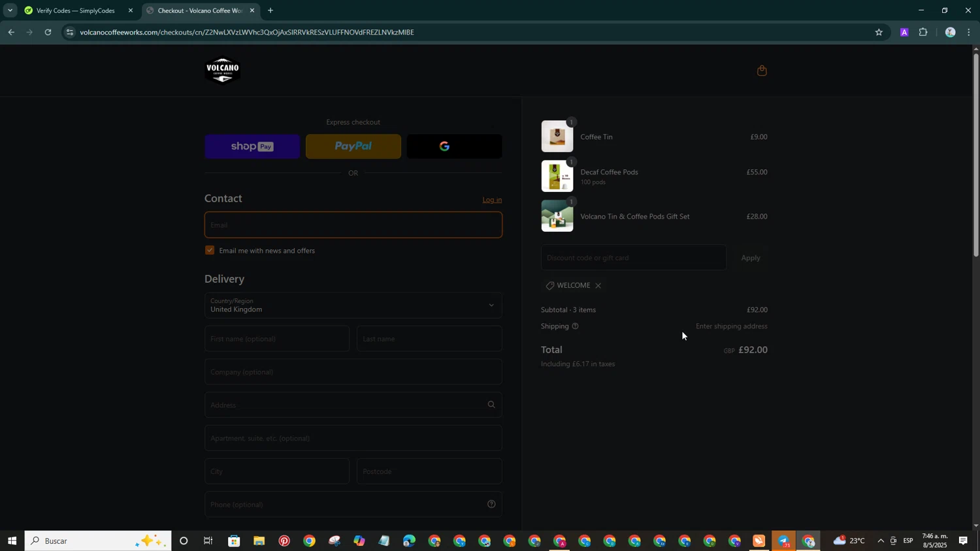The width and height of the screenshot is (980, 551).
Task: Click the browser address bar URL
Action: click(247, 32)
